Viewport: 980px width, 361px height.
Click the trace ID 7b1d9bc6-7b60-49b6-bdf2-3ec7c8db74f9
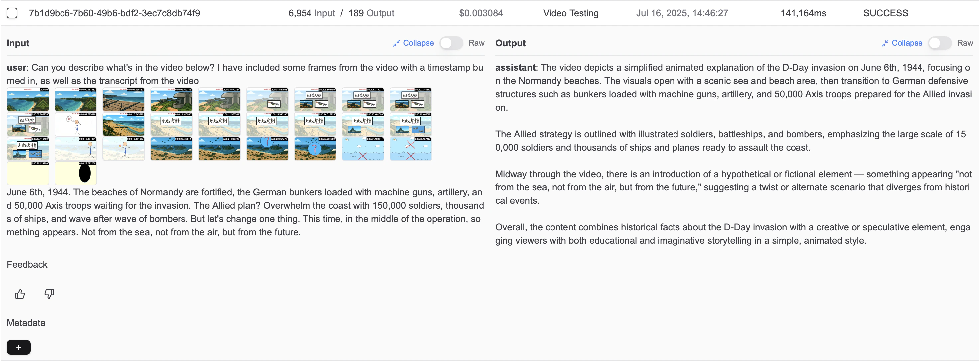coord(114,13)
